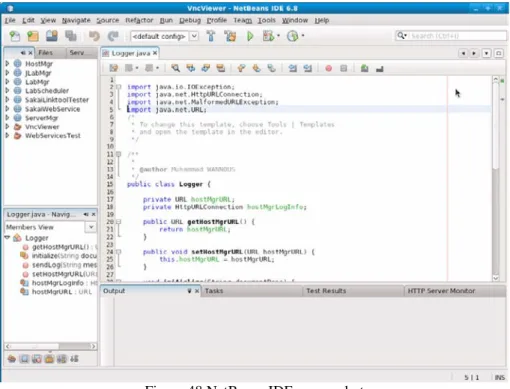Open Debug Main Project dropdown arrow
The height and width of the screenshot is (389, 510).
[x=278, y=36]
